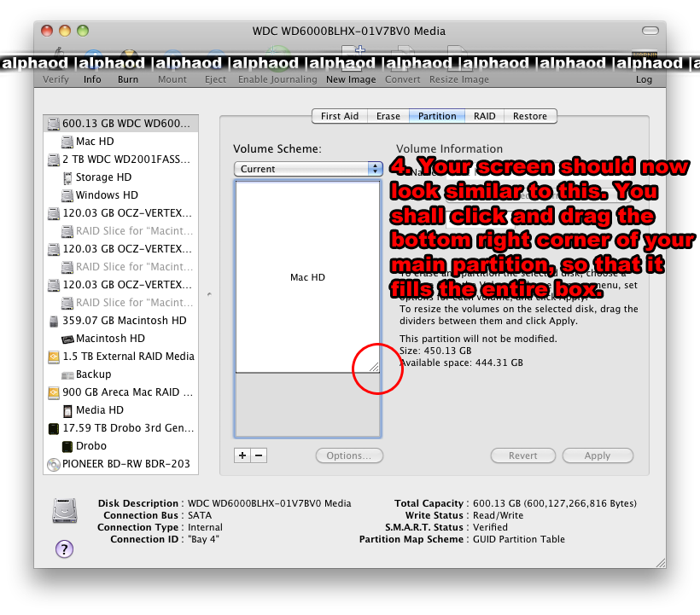This screenshot has height=615, width=700.
Task: Click "Size: 450.13 GB" text
Action: click(435, 351)
